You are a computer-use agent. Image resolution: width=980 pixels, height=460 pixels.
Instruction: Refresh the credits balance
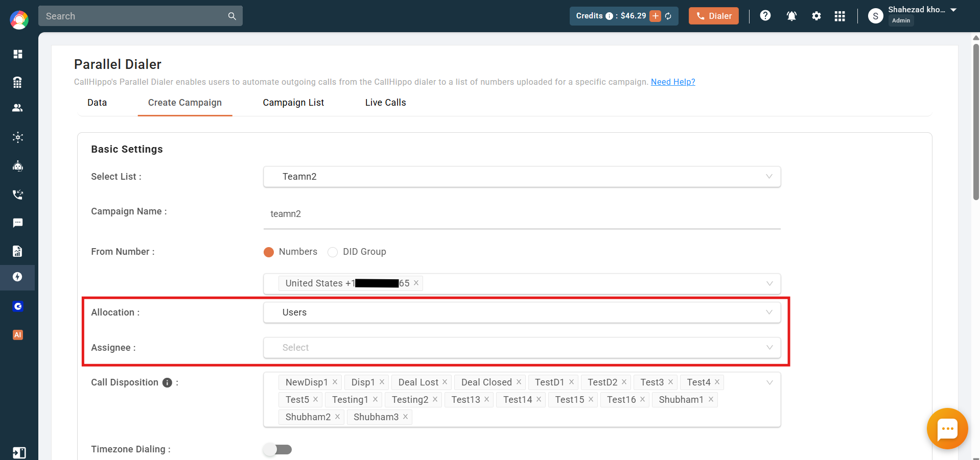[x=668, y=16]
